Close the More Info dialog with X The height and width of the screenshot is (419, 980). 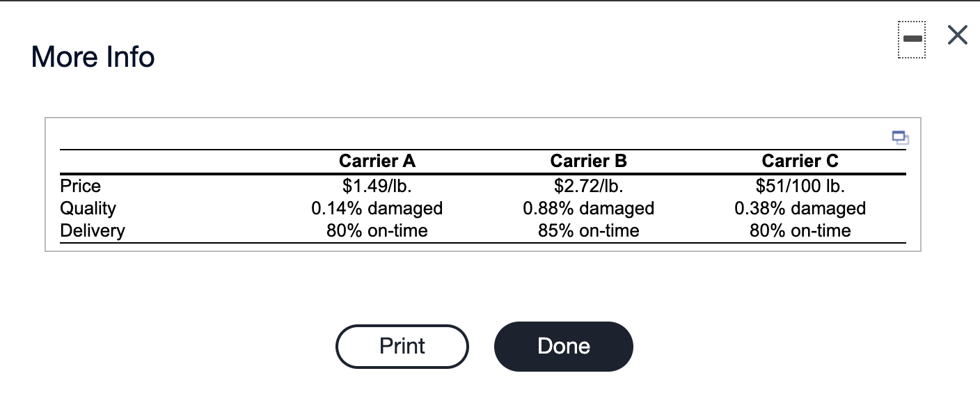point(957,36)
